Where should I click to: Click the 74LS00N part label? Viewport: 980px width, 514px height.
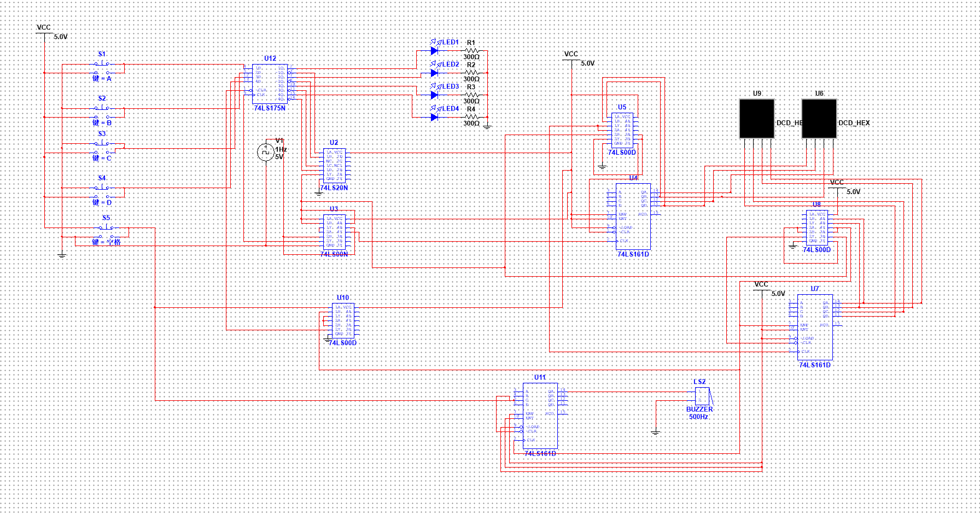point(334,254)
